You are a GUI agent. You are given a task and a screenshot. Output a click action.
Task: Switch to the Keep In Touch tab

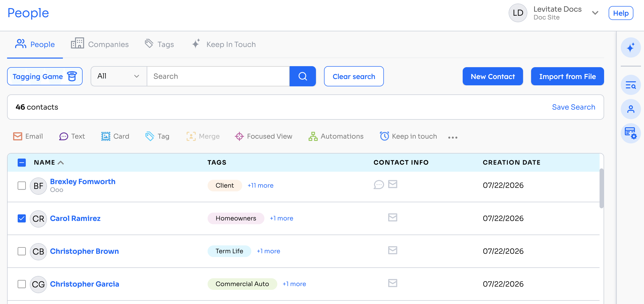click(x=224, y=44)
